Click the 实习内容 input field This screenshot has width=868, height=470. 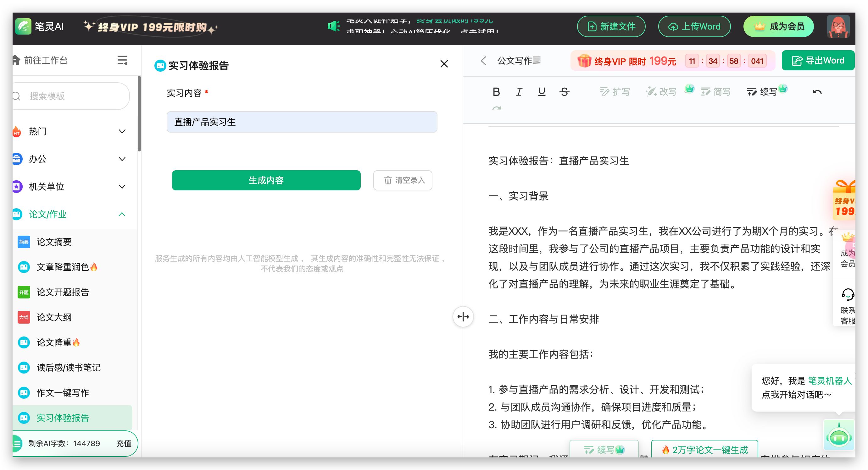click(302, 122)
